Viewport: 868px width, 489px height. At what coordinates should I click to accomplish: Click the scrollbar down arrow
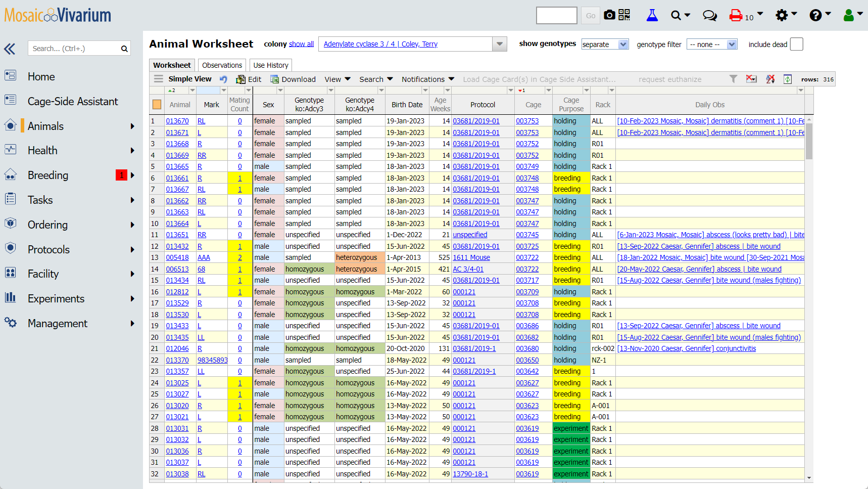pos(809,477)
